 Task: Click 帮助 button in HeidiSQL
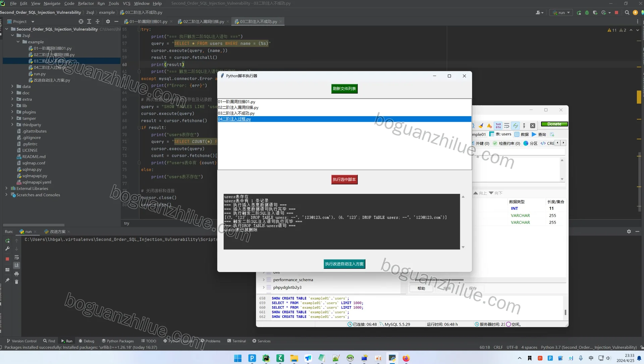421,289
